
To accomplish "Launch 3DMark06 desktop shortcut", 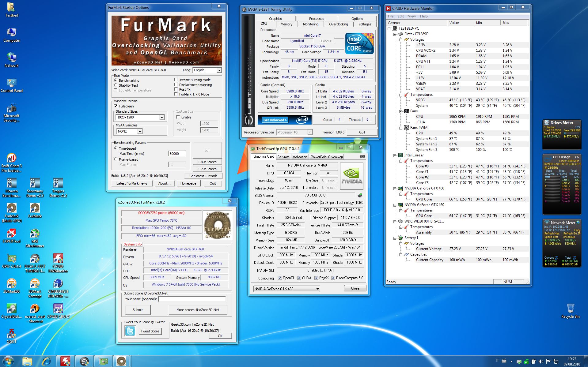I will (x=11, y=286).
